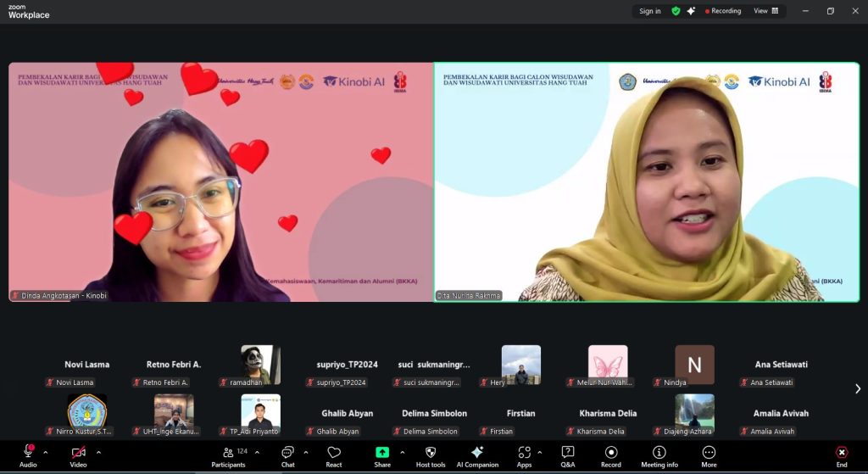Click the red End meeting button
This screenshot has width=868, height=474.
pyautogui.click(x=841, y=455)
